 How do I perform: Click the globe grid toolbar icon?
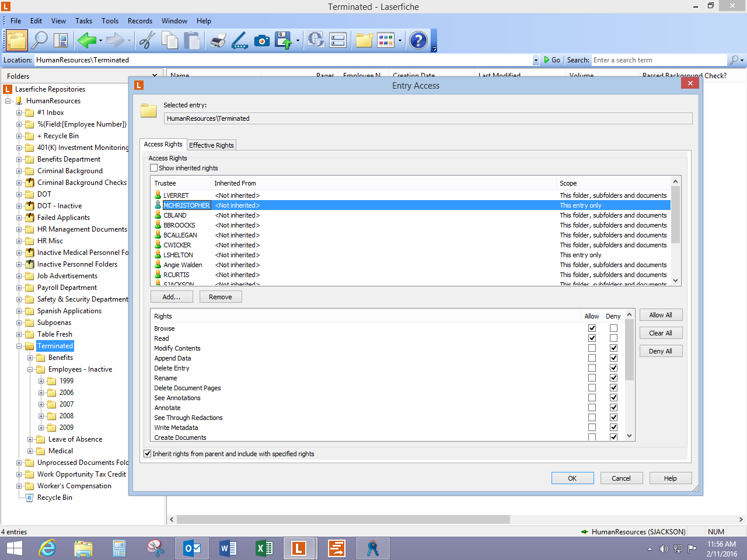316,40
